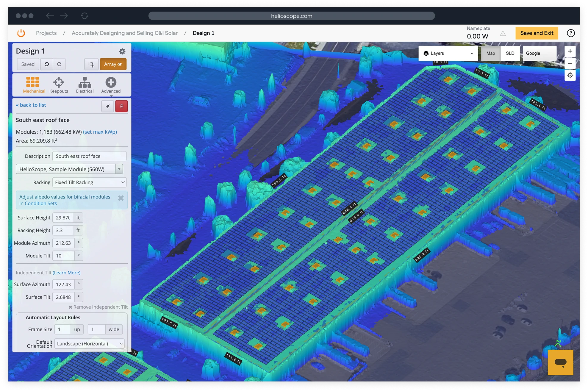Delete roof face with trash icon
Screen dimensions: 588x391
pyautogui.click(x=121, y=106)
